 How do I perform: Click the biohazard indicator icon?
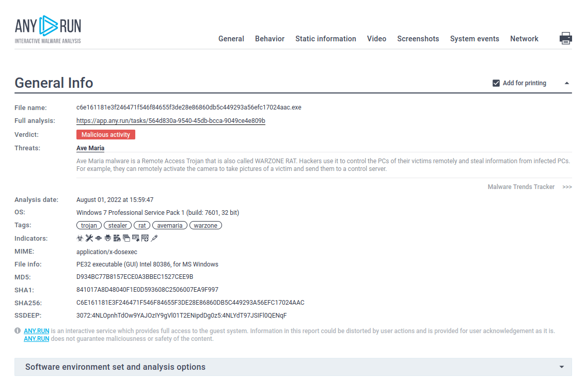80,238
